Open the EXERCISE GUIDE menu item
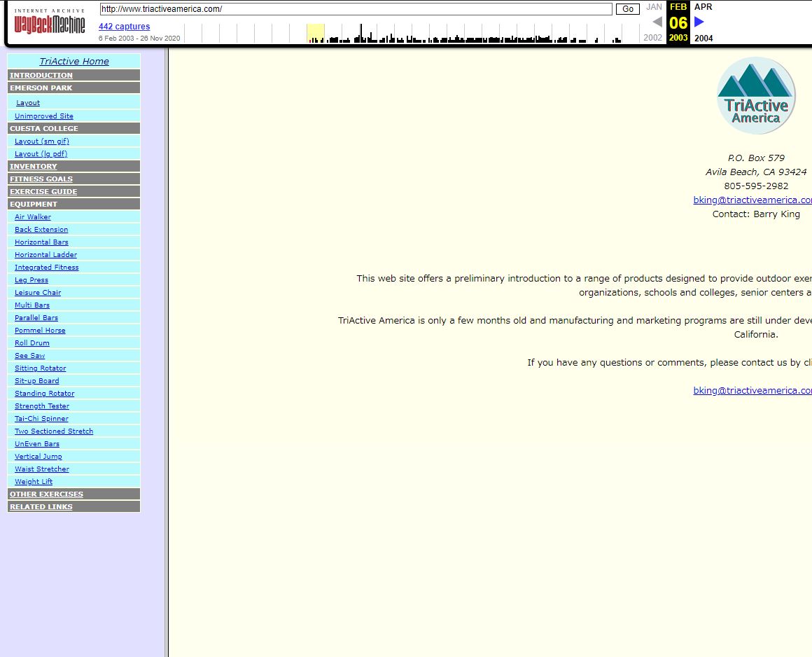This screenshot has height=657, width=812. [x=43, y=192]
